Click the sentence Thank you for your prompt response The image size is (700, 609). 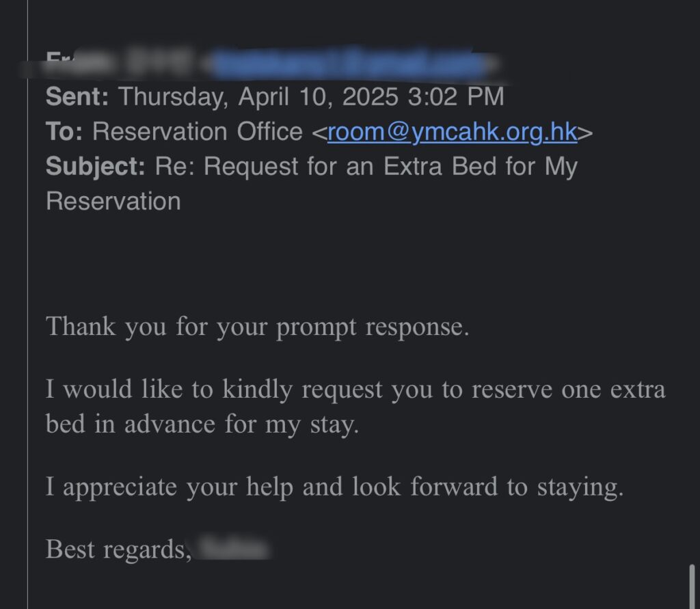[x=258, y=327]
